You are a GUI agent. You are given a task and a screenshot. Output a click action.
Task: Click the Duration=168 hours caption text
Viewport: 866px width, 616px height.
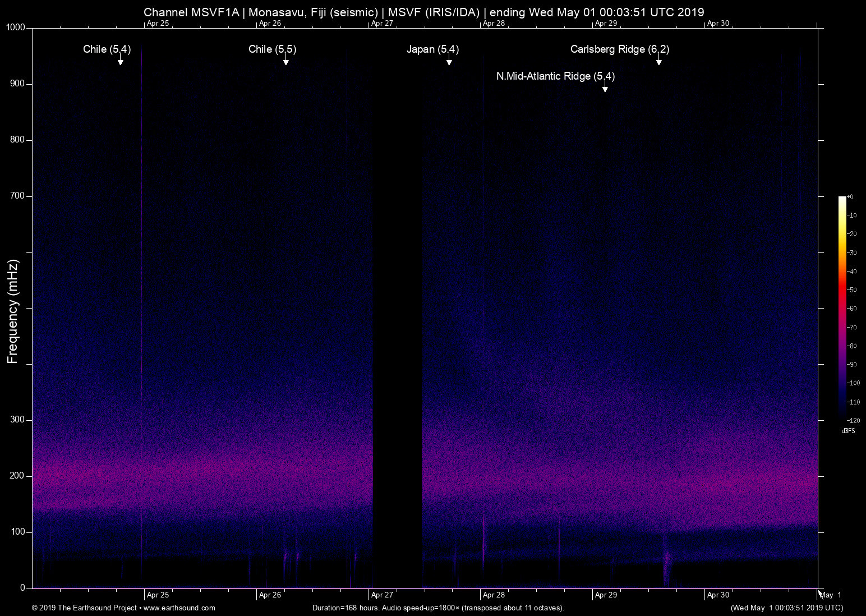pos(437,608)
